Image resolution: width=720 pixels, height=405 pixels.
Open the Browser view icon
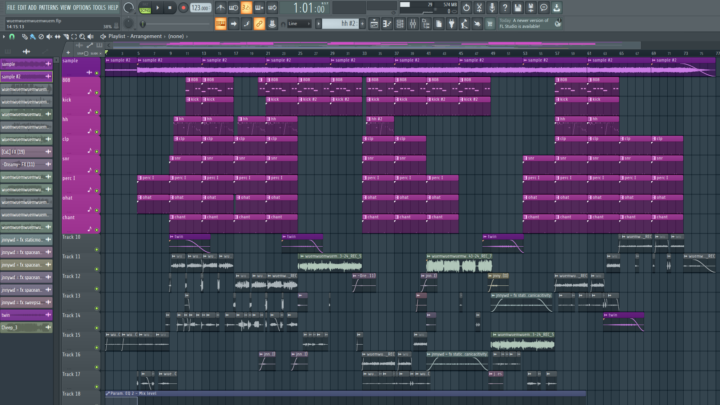(426, 24)
